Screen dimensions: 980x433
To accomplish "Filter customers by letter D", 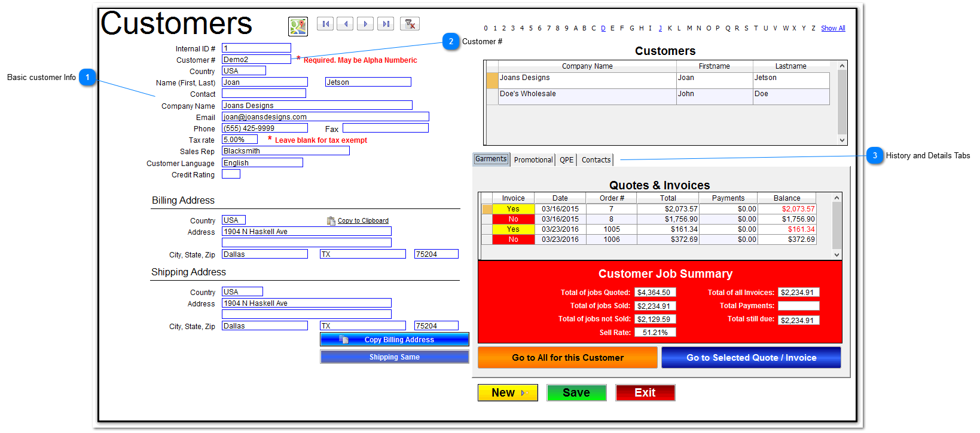I will click(603, 28).
